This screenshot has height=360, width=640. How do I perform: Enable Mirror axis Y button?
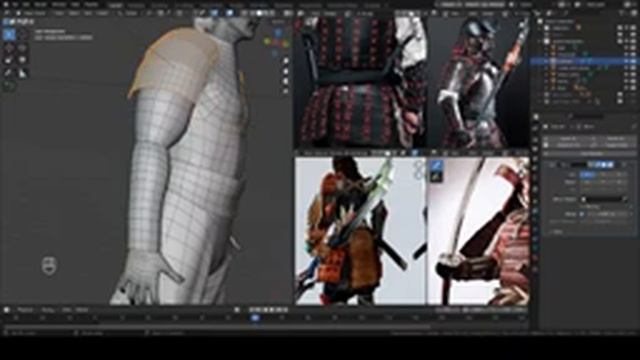coord(603,174)
